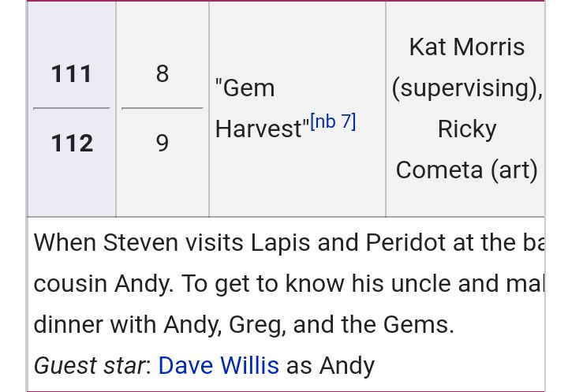Click the word Gems ending the summary

418,325
